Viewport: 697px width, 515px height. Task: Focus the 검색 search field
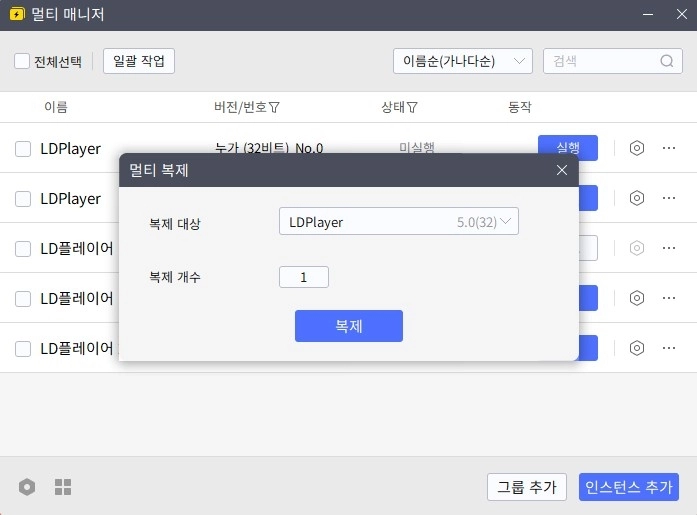click(x=613, y=61)
